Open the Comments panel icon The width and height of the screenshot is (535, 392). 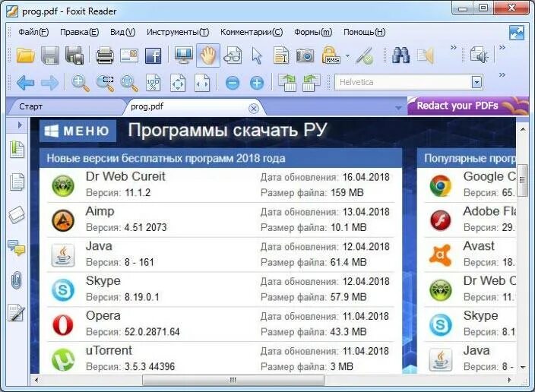[17, 248]
